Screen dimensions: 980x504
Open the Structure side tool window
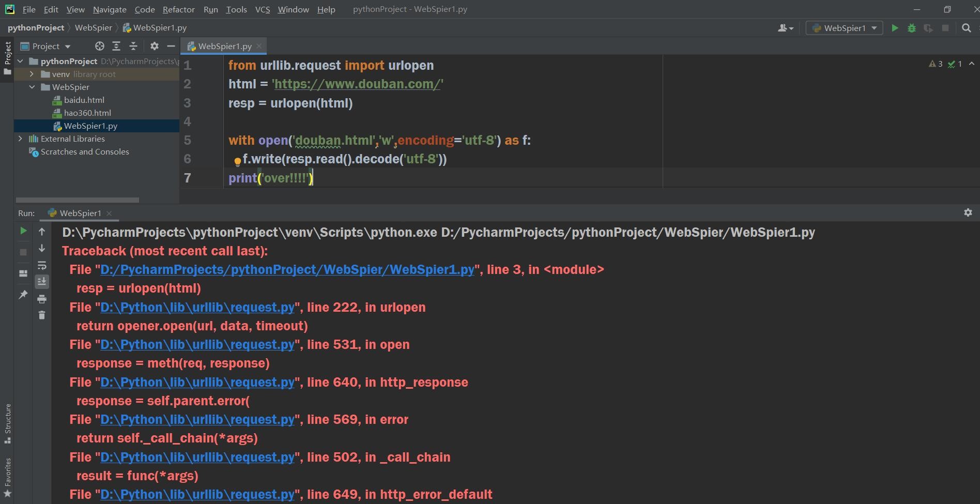coord(7,423)
